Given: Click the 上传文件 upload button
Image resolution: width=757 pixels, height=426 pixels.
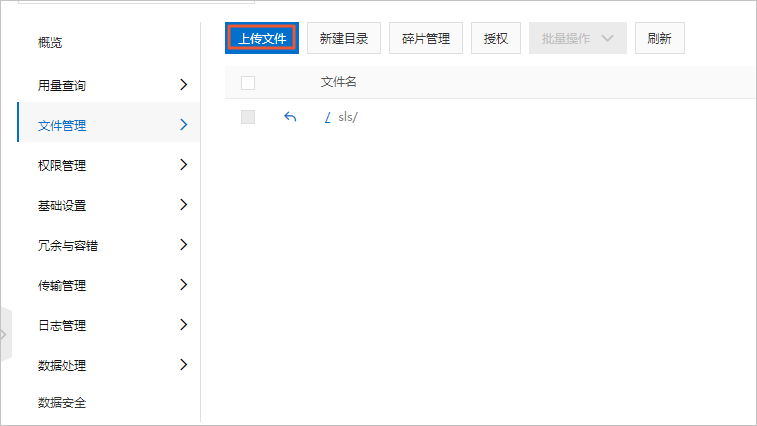Looking at the screenshot, I should [262, 38].
